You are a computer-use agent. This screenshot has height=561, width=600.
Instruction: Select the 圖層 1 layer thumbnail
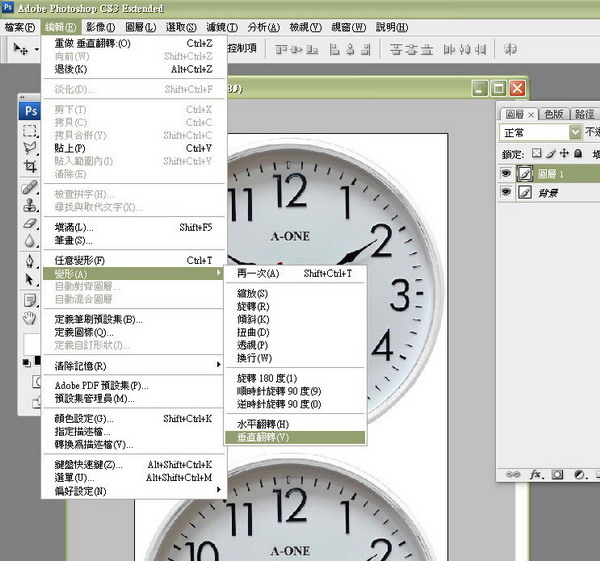point(525,173)
